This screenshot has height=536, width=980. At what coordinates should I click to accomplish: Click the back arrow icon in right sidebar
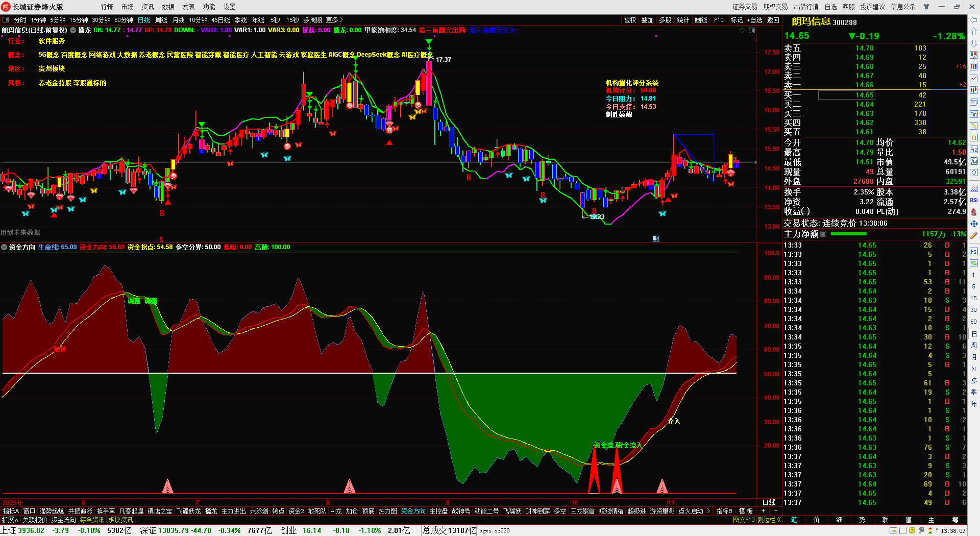point(974,20)
